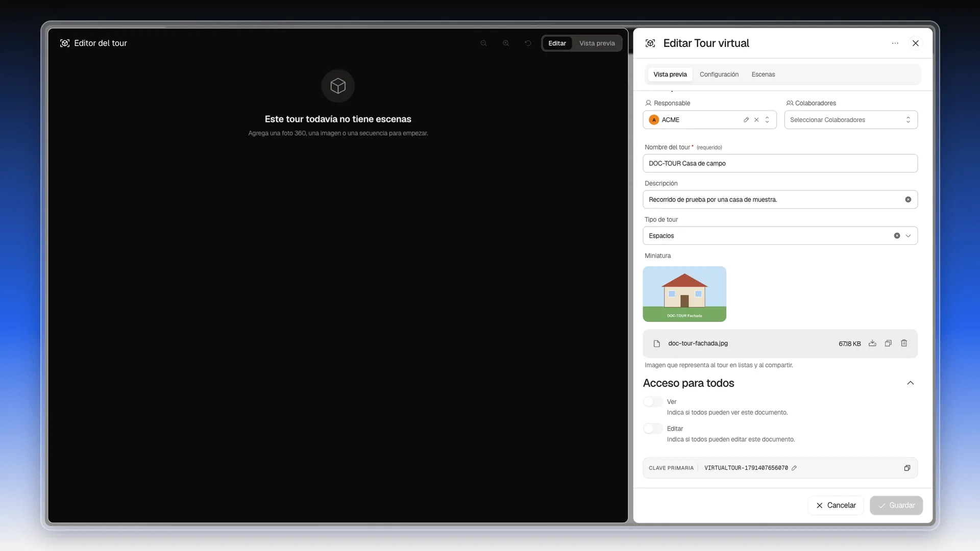Screen dimensions: 980x551
Task: Edit the ACME responsable with pencil icon
Action: [746, 120]
